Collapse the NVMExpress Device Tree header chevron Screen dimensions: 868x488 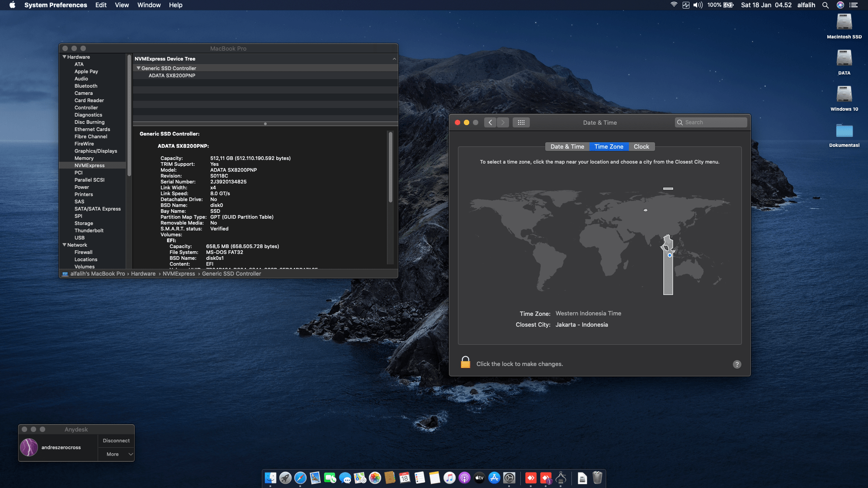(394, 59)
